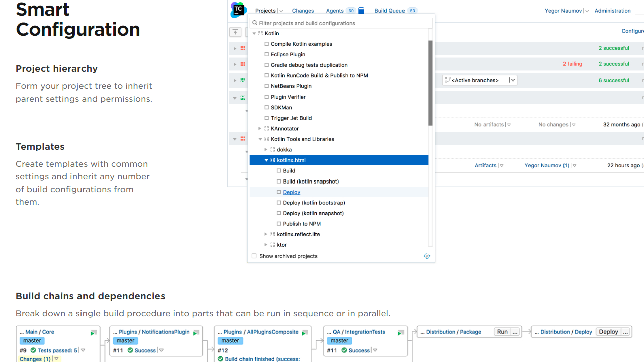Image resolution: width=644 pixels, height=362 pixels.
Task: Expand the KAnnotator project node
Action: pyautogui.click(x=260, y=129)
